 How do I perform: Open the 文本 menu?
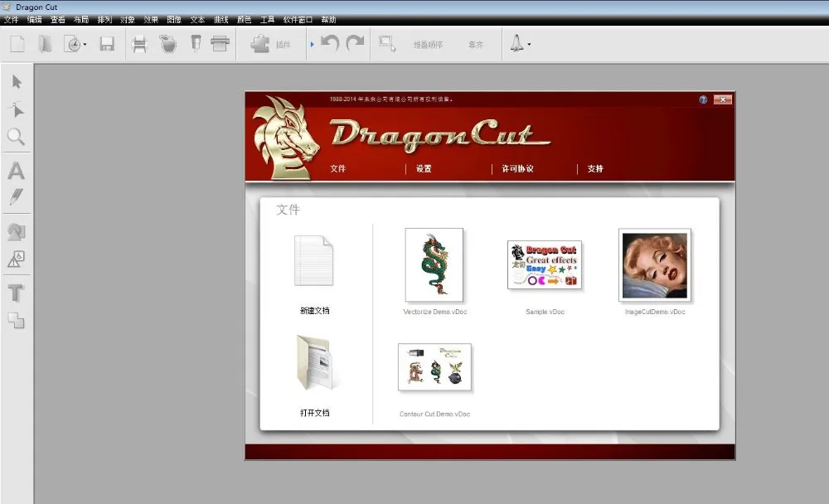[197, 20]
